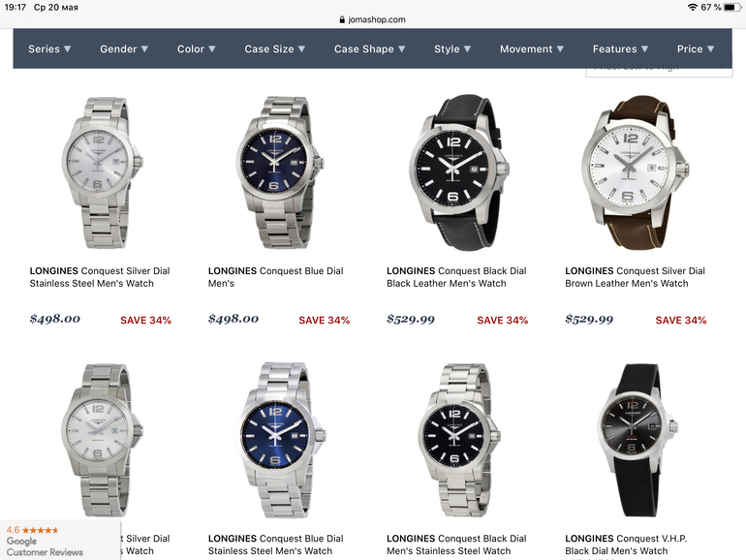Expand the Series filter dropdown
The width and height of the screenshot is (746, 560).
point(49,49)
